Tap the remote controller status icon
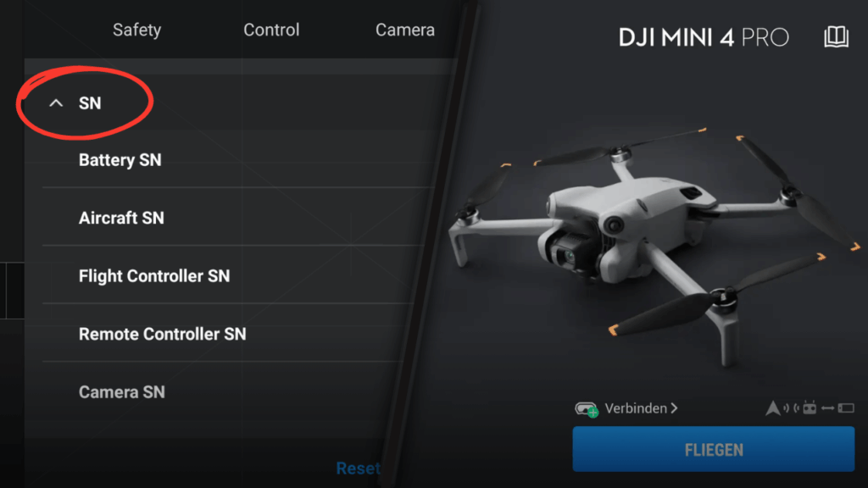 click(x=810, y=408)
